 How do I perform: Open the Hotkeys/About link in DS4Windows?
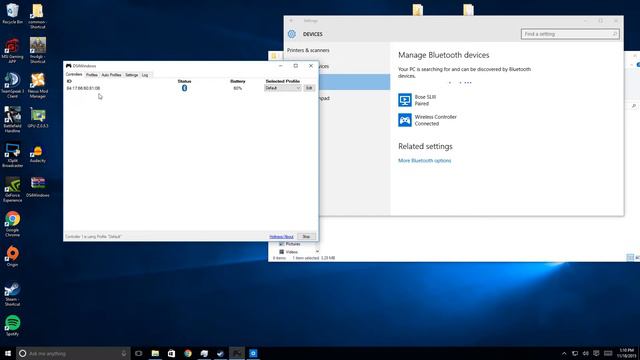point(281,237)
